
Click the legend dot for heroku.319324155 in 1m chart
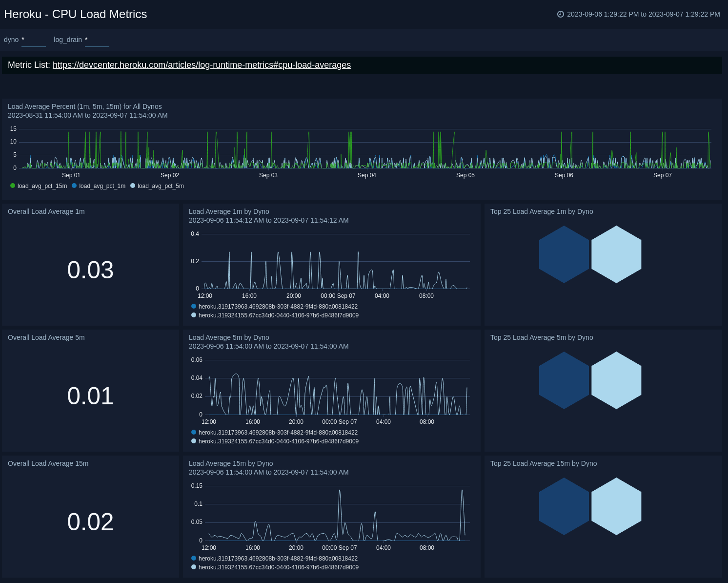[x=194, y=315]
